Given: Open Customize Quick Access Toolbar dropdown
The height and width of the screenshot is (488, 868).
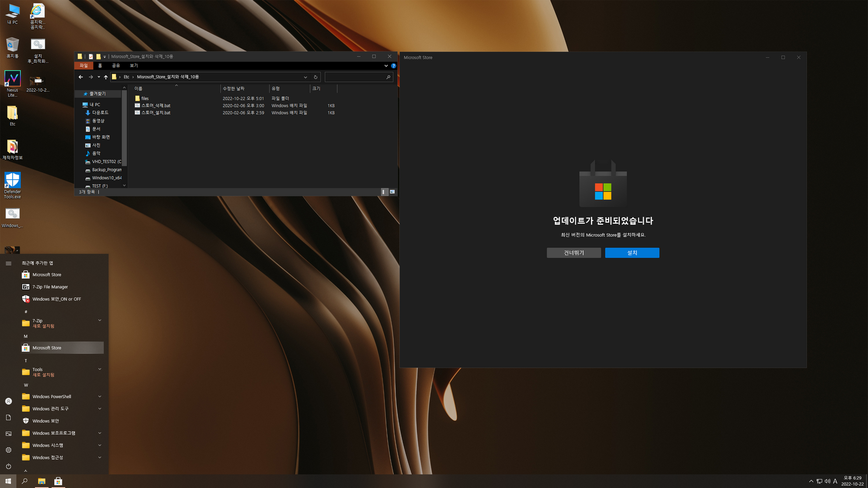Looking at the screenshot, I should tap(104, 56).
